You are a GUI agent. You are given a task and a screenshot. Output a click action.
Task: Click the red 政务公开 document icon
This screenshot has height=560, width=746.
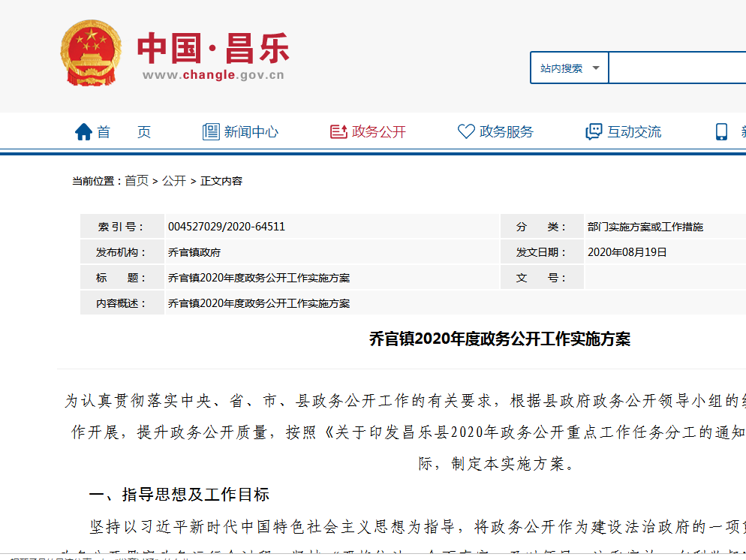tap(338, 132)
